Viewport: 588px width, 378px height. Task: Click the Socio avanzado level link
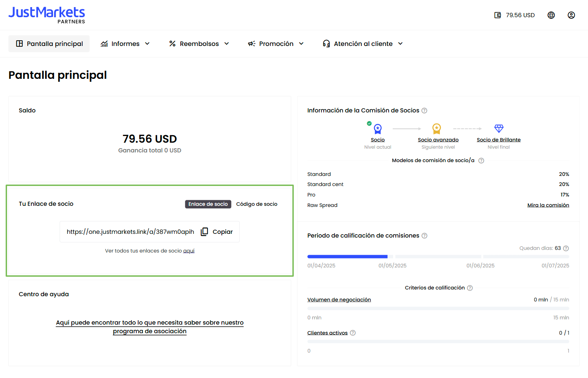(x=438, y=140)
